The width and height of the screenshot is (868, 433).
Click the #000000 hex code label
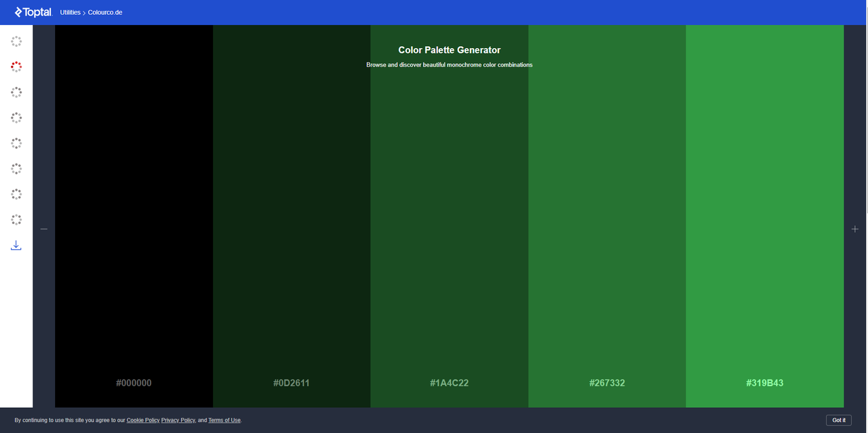pyautogui.click(x=134, y=383)
